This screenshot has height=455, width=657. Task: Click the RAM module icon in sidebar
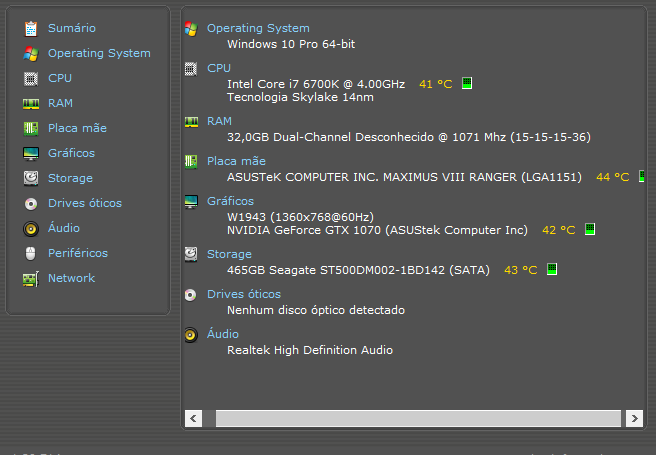pos(31,104)
